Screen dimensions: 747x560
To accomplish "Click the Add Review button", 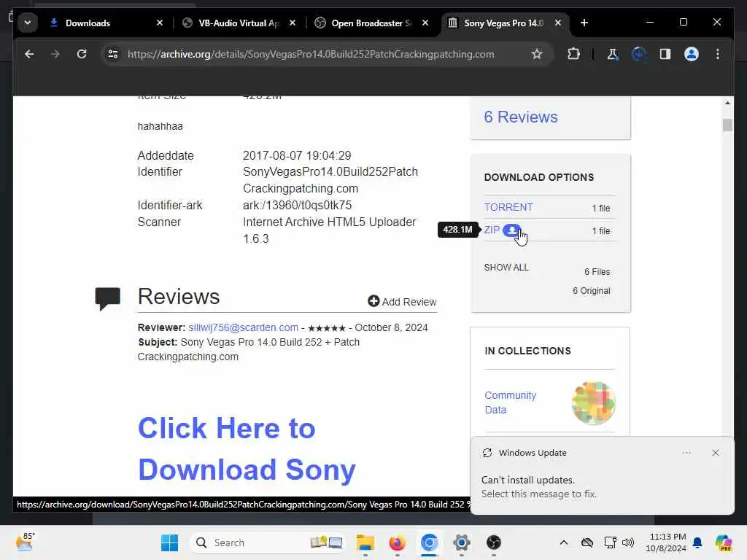I will 402,302.
